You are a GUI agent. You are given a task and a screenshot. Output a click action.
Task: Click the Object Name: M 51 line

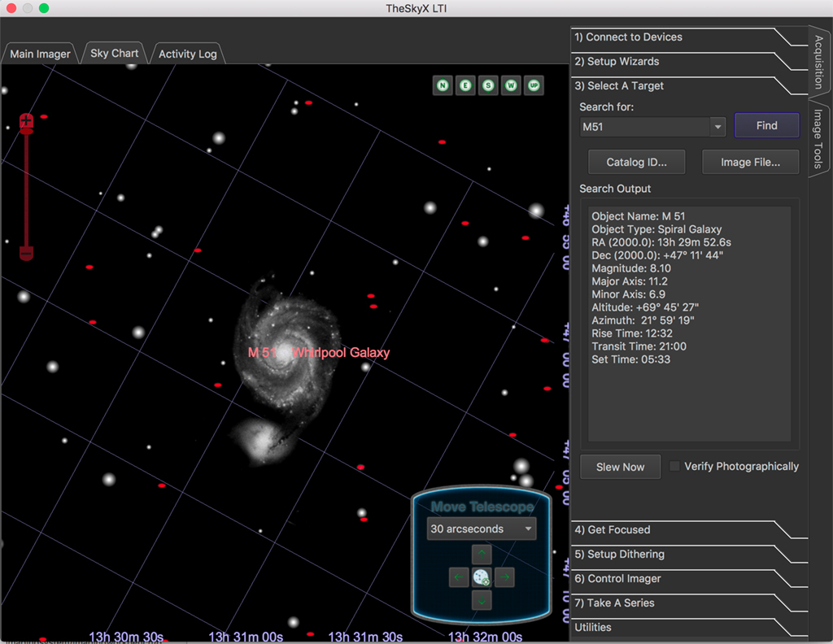638,216
